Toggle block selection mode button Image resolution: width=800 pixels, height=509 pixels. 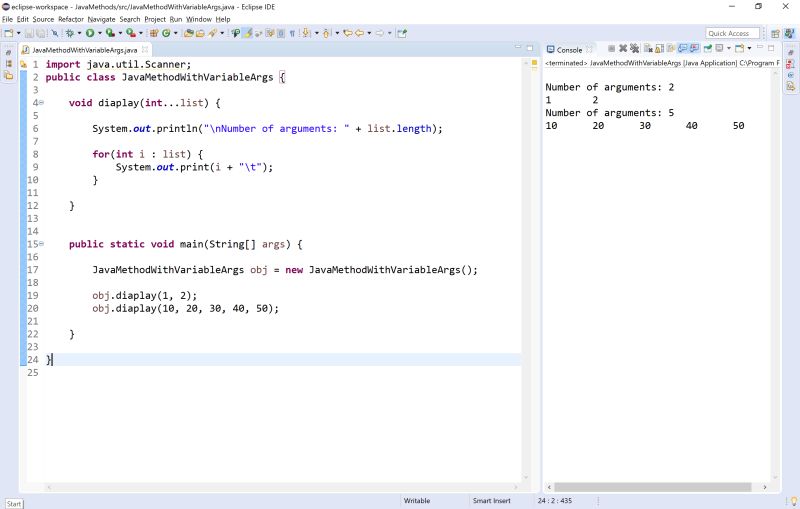(x=281, y=33)
